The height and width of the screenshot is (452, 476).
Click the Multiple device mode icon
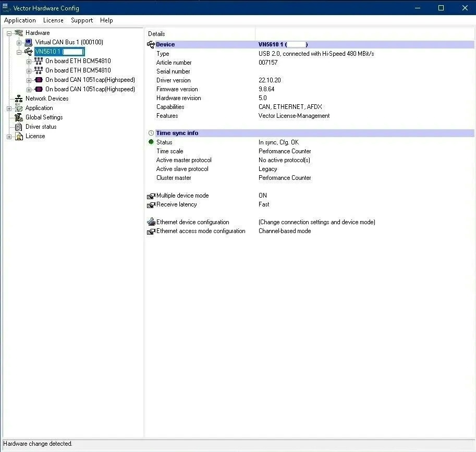[151, 196]
